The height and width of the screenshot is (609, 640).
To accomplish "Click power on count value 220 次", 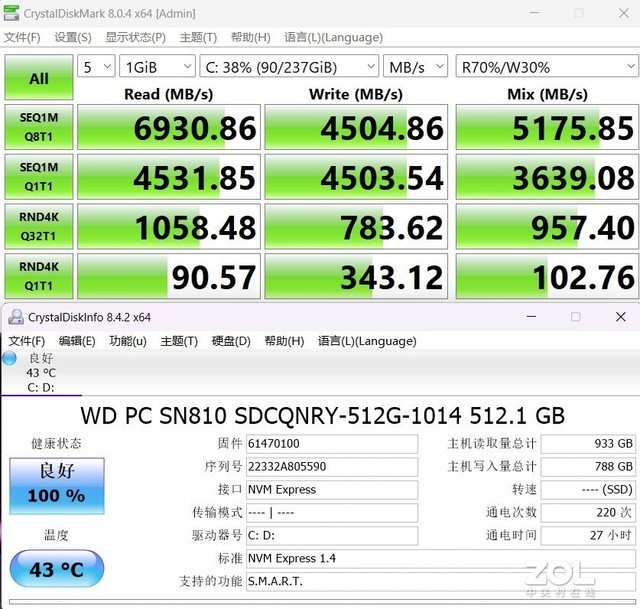I will (x=588, y=512).
